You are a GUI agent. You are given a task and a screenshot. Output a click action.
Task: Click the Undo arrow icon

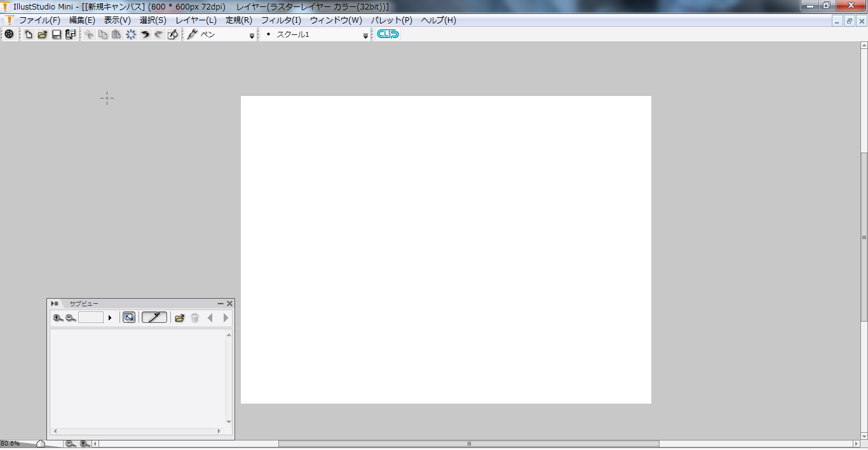tap(145, 34)
